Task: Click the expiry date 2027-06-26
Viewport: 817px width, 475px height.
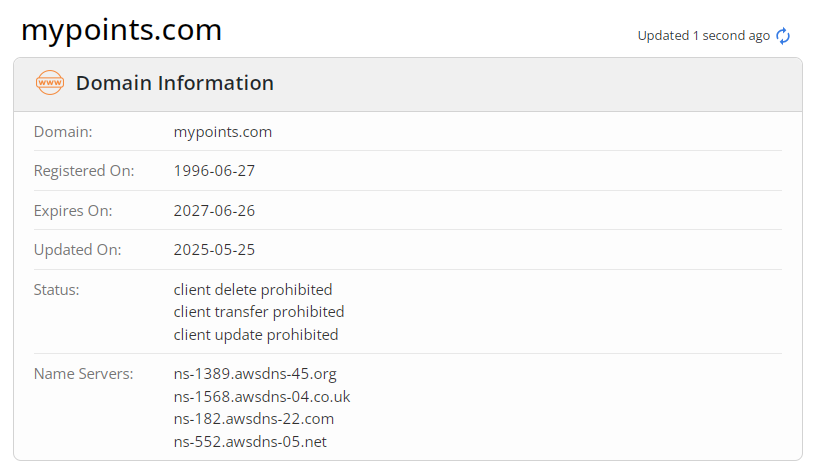Action: pyautogui.click(x=214, y=211)
